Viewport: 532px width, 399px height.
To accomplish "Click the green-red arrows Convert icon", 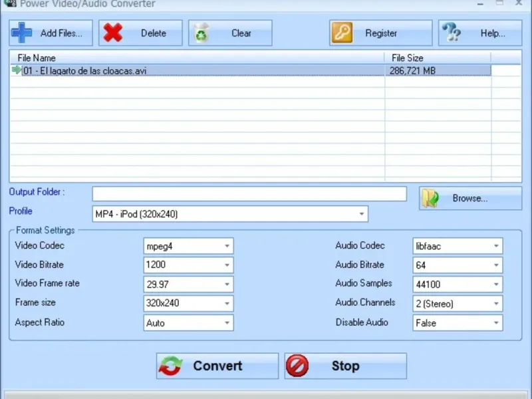I will click(171, 366).
